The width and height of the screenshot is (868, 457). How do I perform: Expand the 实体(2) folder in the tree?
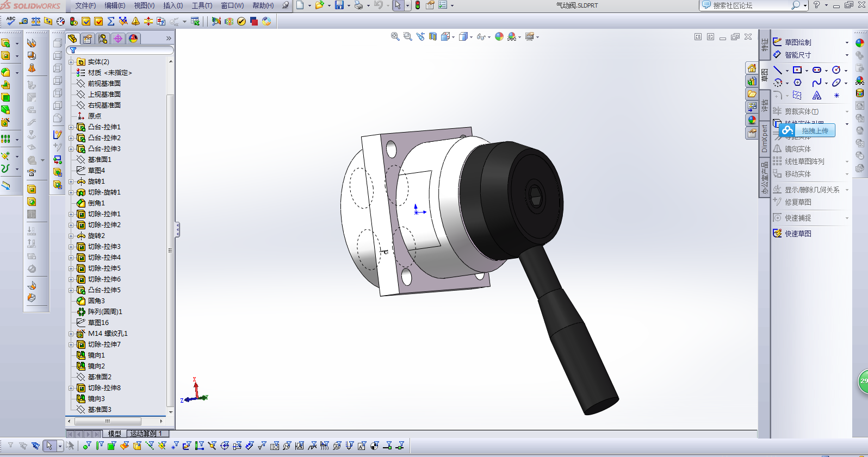coord(71,62)
